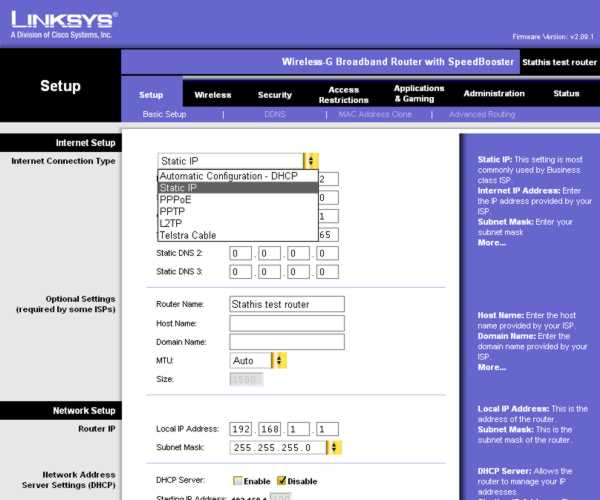Click the Wireless-G Broadband Router title
The height and width of the screenshot is (500, 600).
coord(398,62)
